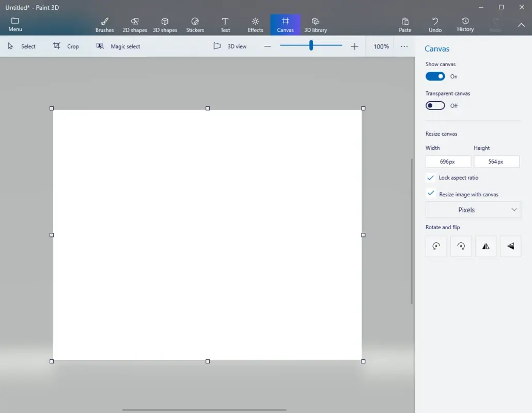Open the Menu
This screenshot has height=413, width=532.
(14, 24)
